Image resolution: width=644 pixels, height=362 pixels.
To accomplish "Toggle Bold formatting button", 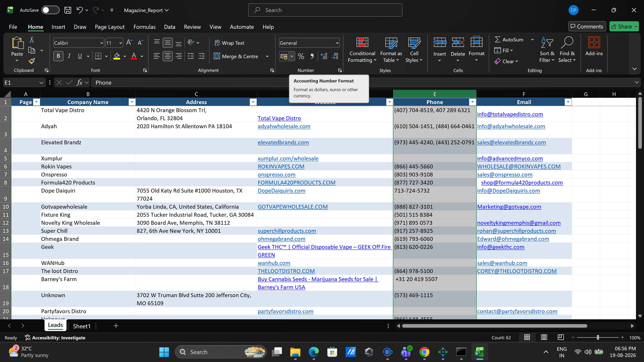I will (x=58, y=56).
